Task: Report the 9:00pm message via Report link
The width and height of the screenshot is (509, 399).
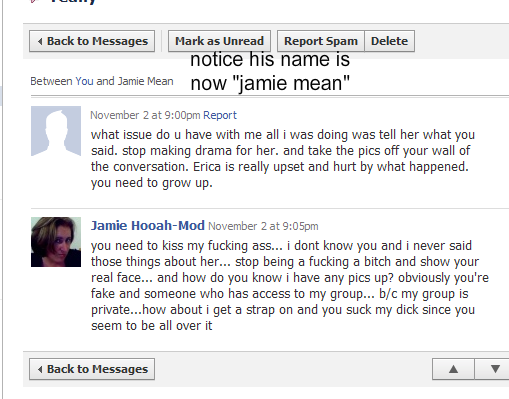Action: pyautogui.click(x=220, y=115)
